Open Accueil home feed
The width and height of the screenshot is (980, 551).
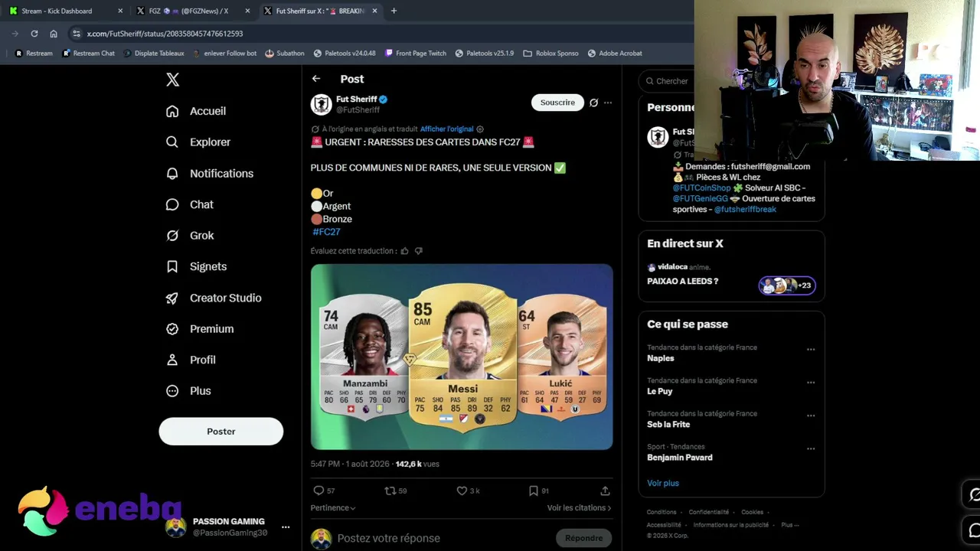tap(196, 111)
